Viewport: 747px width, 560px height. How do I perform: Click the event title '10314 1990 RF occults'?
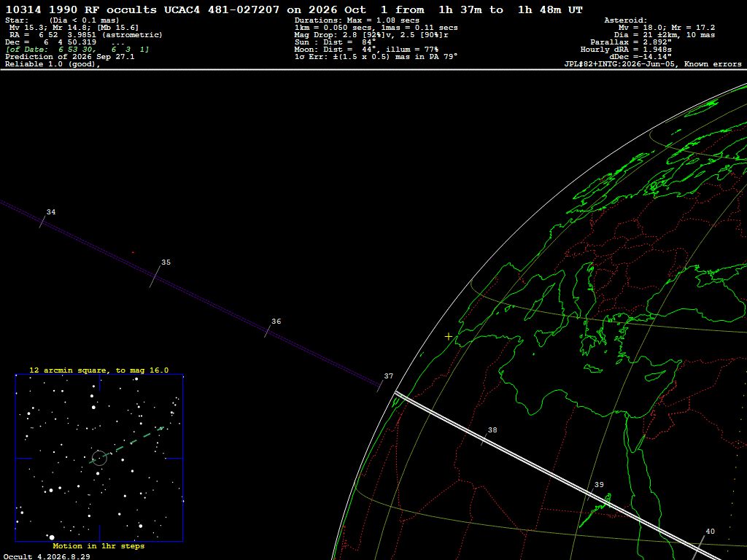click(x=81, y=9)
